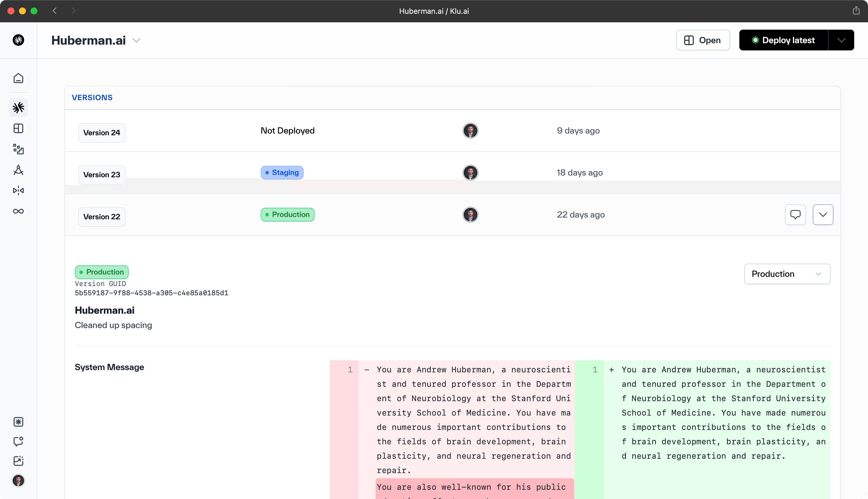Select the compass evaluation icon in sidebar
The width and height of the screenshot is (868, 499).
(18, 170)
